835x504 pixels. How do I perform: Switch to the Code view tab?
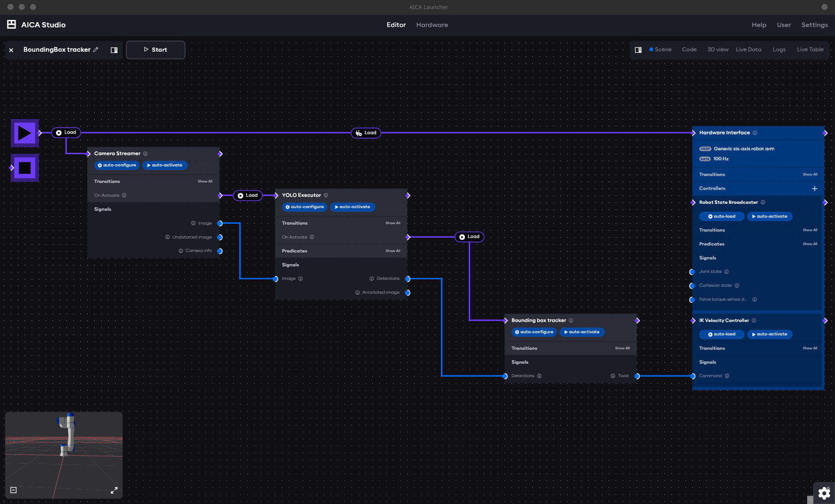(x=689, y=50)
